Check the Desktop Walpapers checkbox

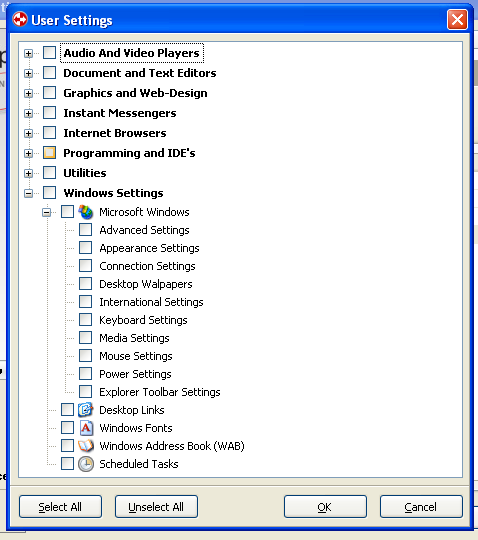coord(85,284)
